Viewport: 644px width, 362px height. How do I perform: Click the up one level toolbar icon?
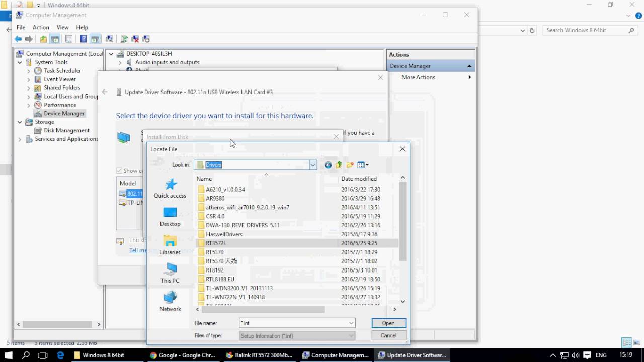43,39
